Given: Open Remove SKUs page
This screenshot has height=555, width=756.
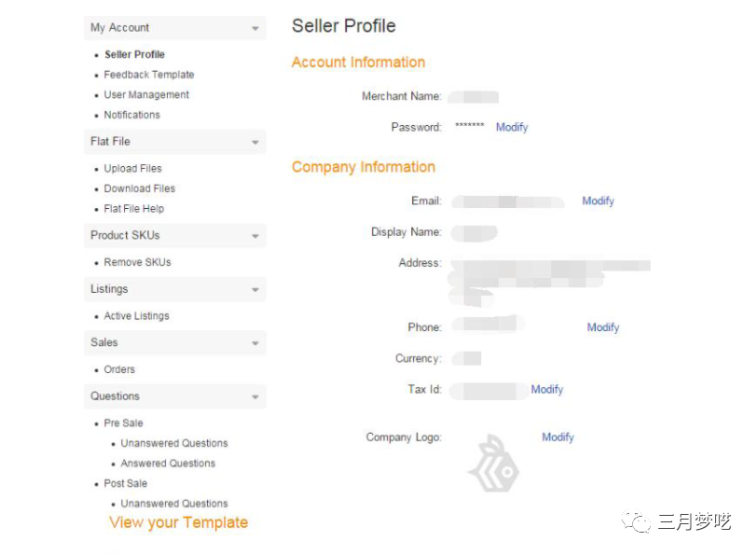Looking at the screenshot, I should tap(137, 262).
